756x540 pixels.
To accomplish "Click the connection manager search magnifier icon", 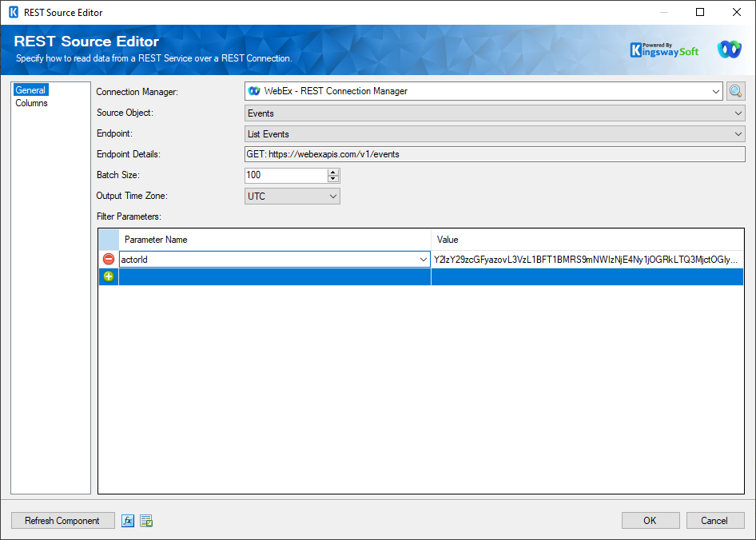I will pyautogui.click(x=735, y=91).
